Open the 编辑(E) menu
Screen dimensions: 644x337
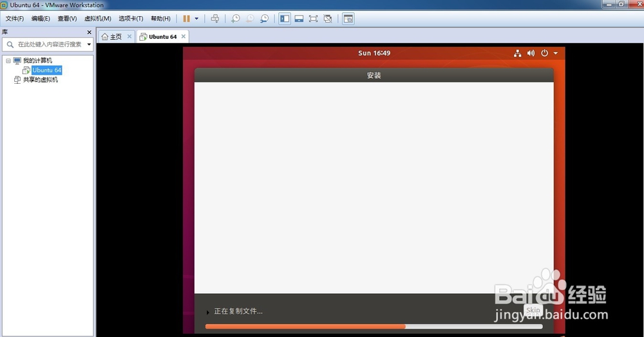point(41,19)
